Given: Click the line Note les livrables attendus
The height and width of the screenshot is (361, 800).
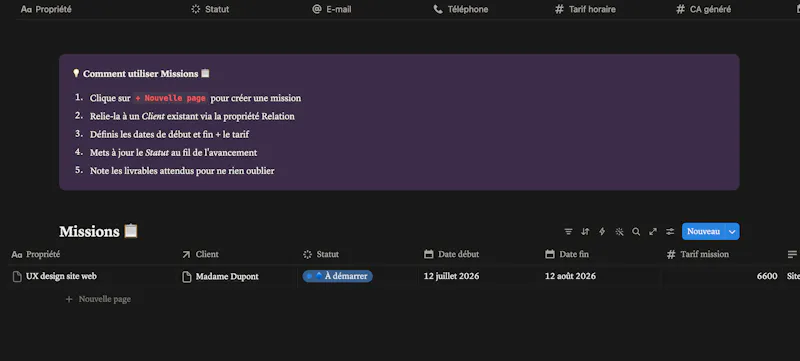Looking at the screenshot, I should pyautogui.click(x=182, y=171).
